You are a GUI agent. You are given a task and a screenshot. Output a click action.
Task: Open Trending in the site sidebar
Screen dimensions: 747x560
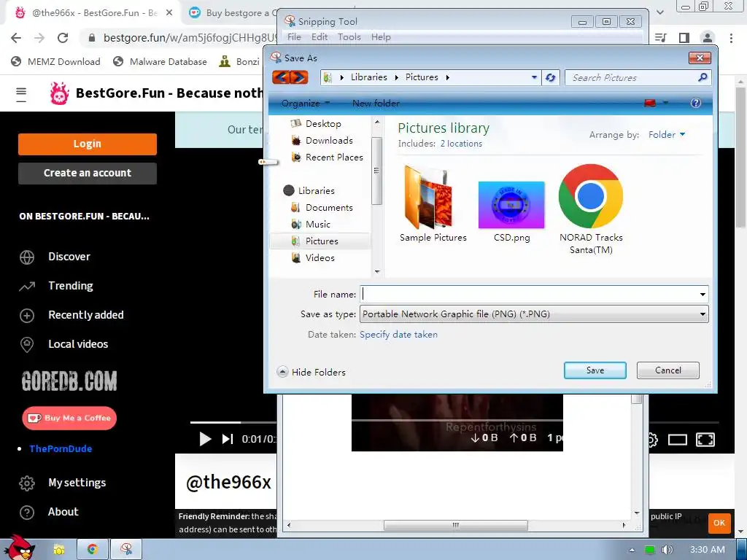[x=56, y=286]
